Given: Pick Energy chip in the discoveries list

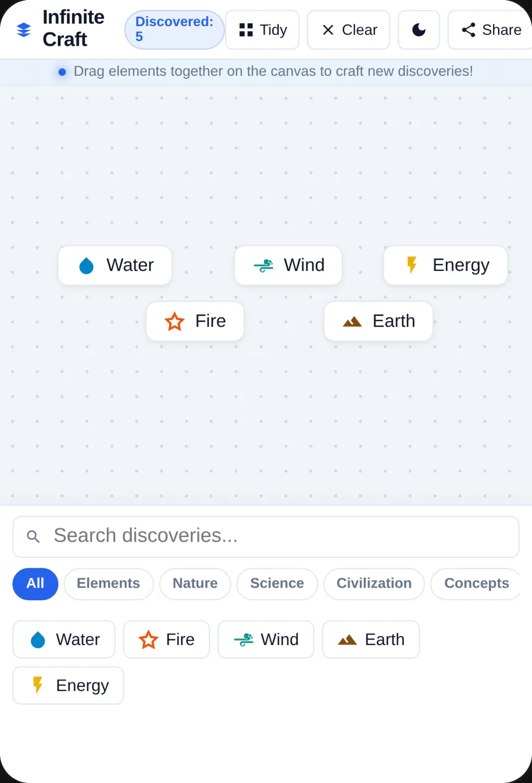Looking at the screenshot, I should (x=68, y=685).
